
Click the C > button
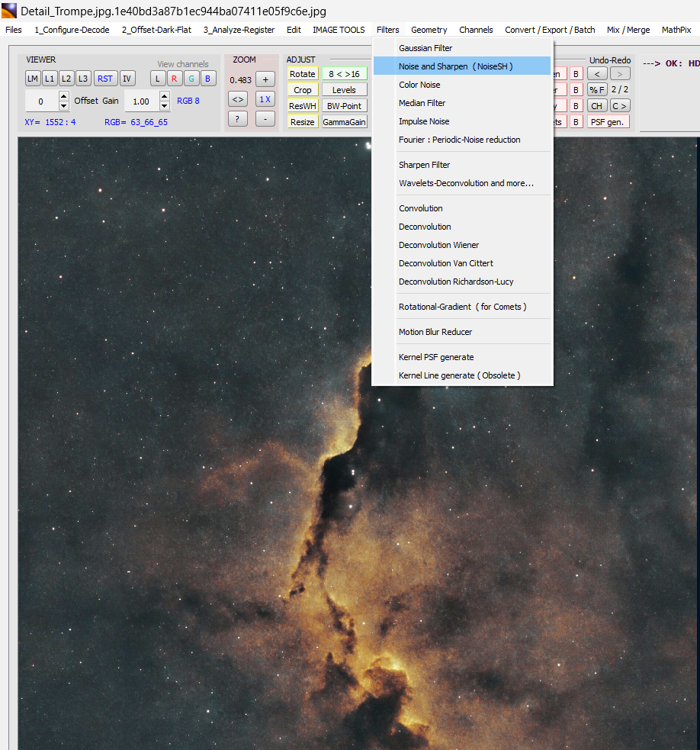point(620,106)
